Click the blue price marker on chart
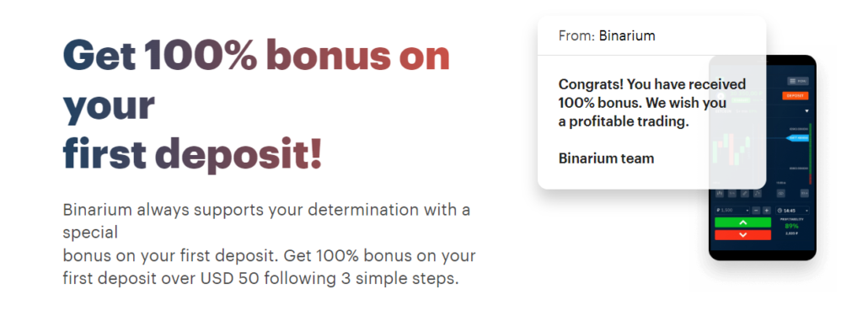 click(797, 138)
